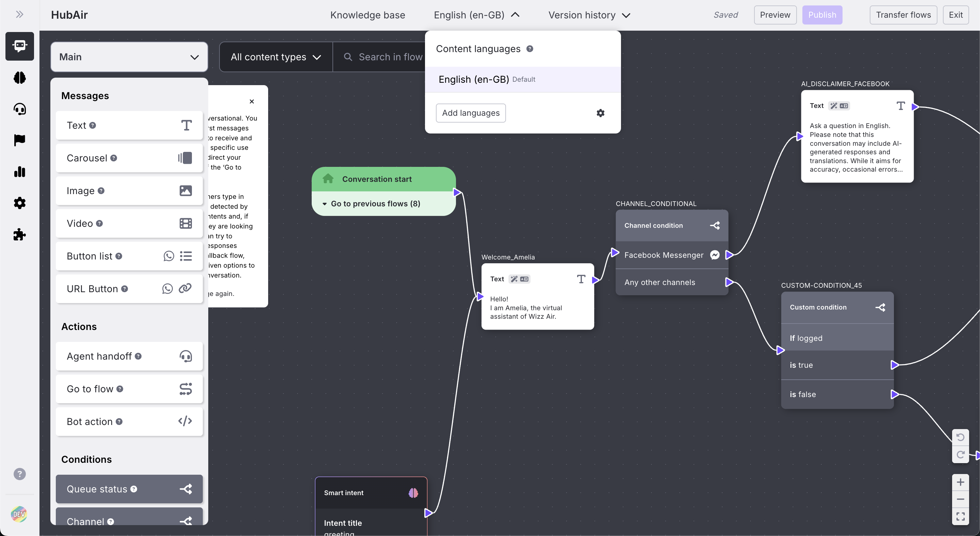Expand the left sidebar with double chevron
The height and width of the screenshot is (536, 980).
click(x=19, y=14)
